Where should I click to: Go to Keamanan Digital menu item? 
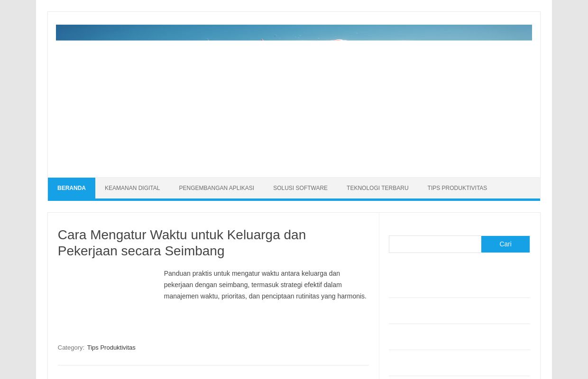point(132,188)
